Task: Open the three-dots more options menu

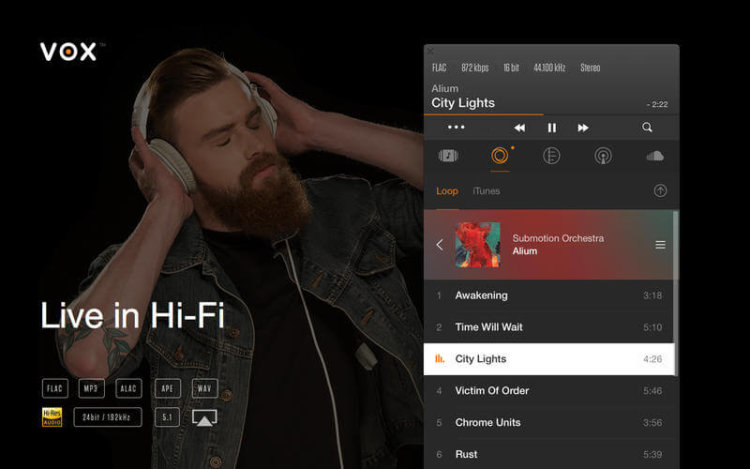Action: click(456, 127)
